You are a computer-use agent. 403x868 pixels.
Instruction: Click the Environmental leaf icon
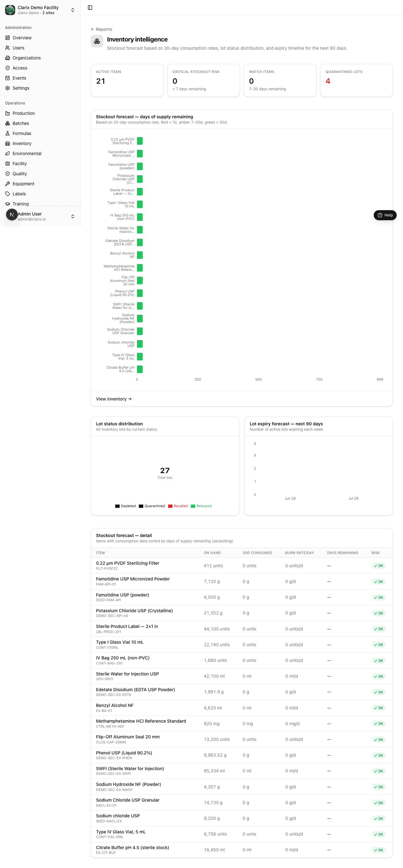[x=8, y=154]
